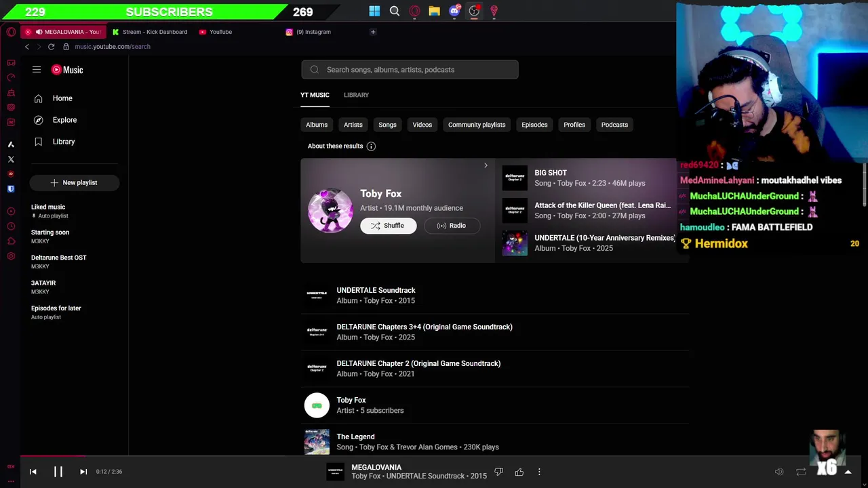Click The Legend album art thumbnail
Image resolution: width=868 pixels, height=488 pixels.
[317, 442]
